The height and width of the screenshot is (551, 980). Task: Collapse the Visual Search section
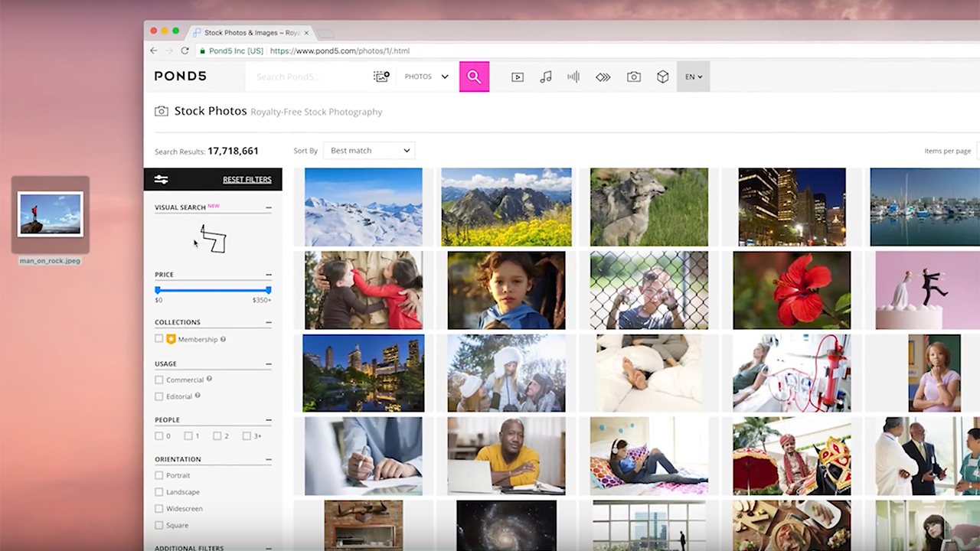click(x=269, y=207)
